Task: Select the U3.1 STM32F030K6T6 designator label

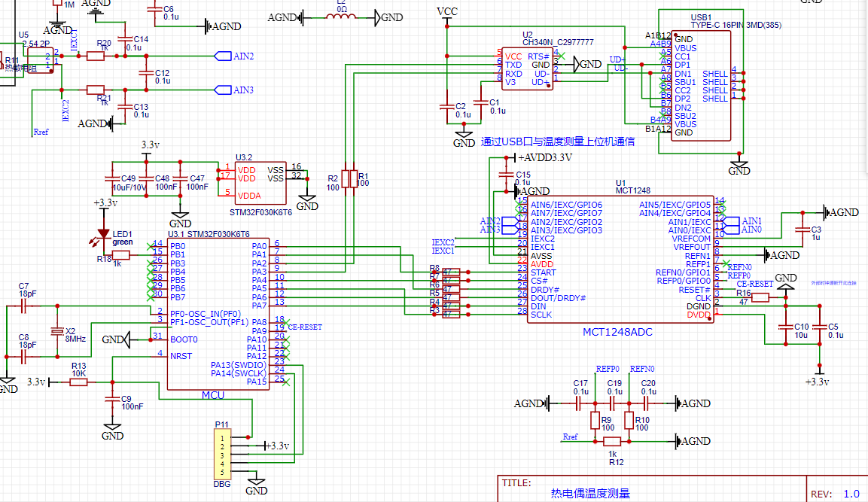Action: click(209, 234)
